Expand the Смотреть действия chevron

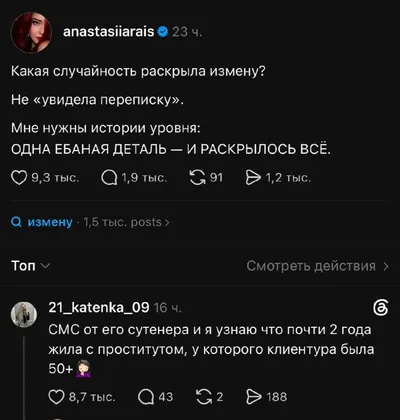click(x=386, y=266)
